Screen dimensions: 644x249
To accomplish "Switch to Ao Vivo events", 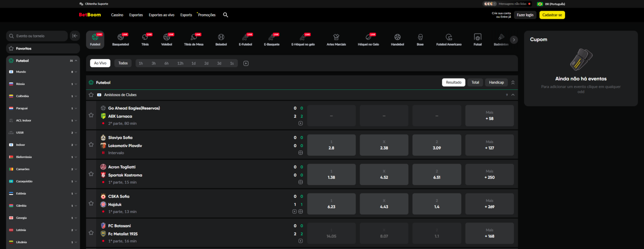I will click(100, 63).
